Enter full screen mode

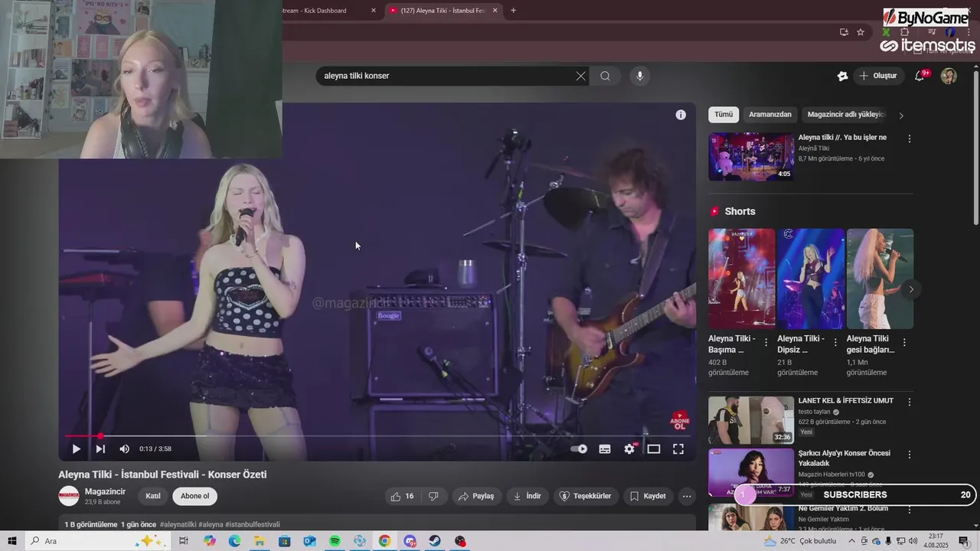pos(678,449)
